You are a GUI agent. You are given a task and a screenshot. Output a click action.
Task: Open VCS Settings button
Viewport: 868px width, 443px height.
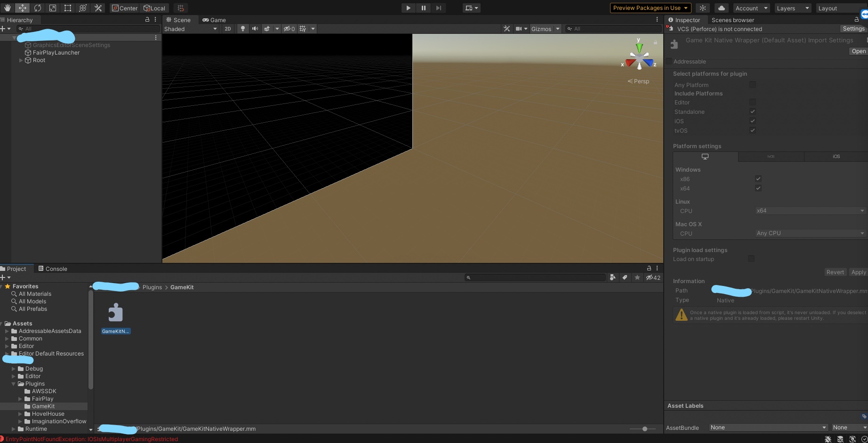(x=853, y=29)
